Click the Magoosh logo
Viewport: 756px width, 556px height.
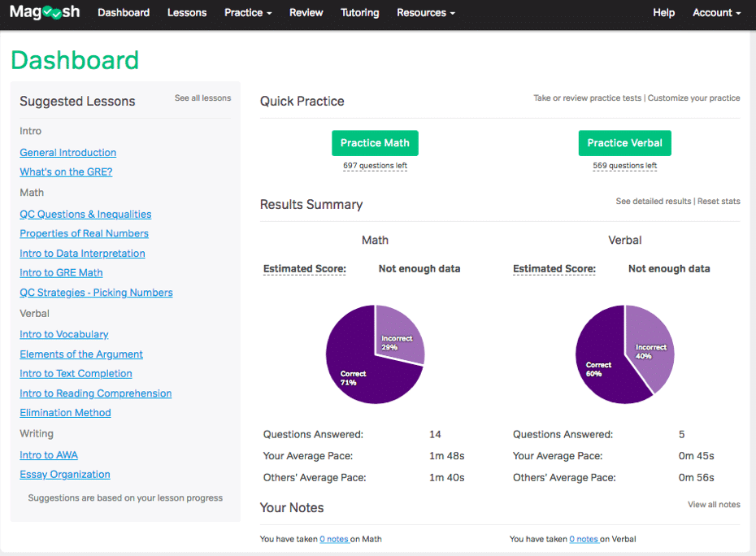(45, 12)
